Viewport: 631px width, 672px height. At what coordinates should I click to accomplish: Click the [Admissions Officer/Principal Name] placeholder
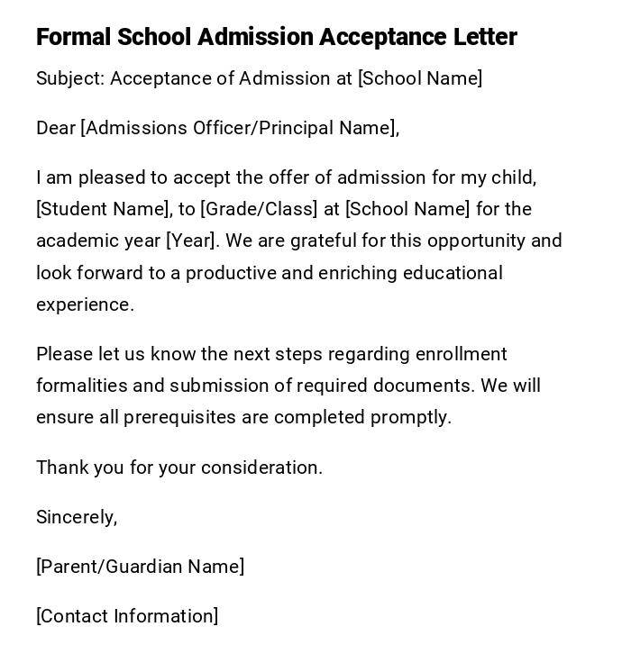(239, 128)
